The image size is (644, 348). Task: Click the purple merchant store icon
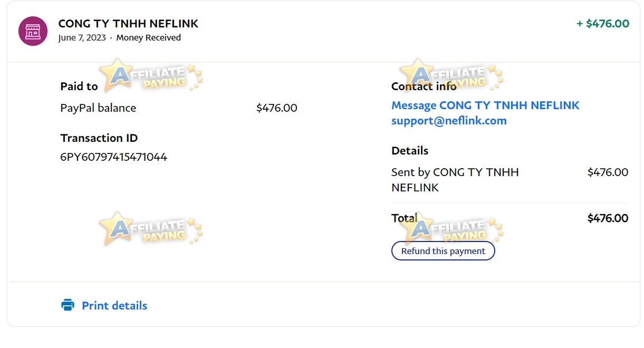(33, 31)
